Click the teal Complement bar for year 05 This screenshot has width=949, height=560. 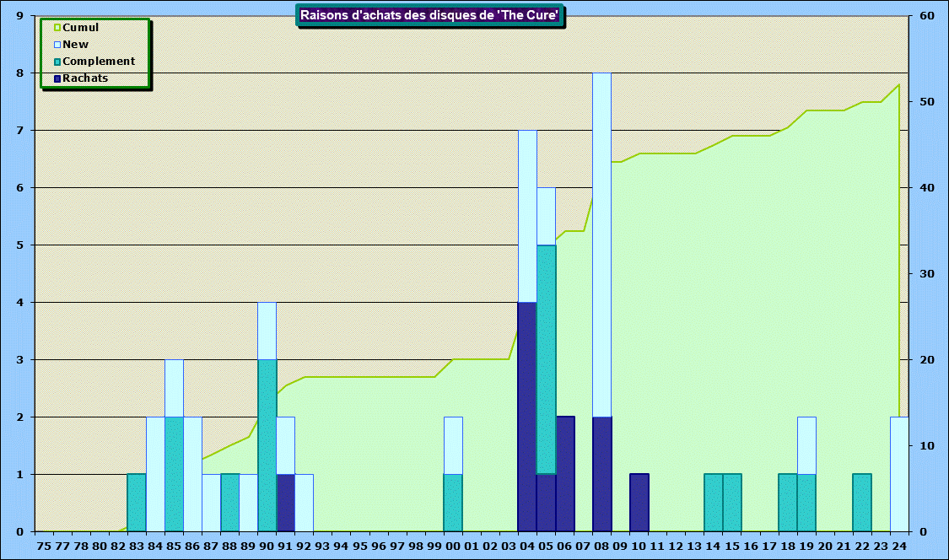[x=546, y=359]
